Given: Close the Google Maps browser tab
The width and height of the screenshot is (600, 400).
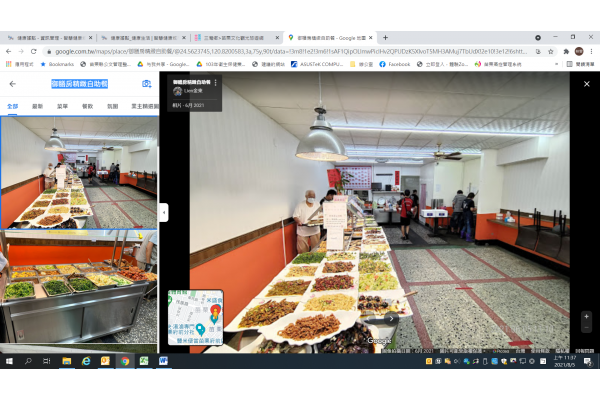Looking at the screenshot, I should tap(370, 38).
